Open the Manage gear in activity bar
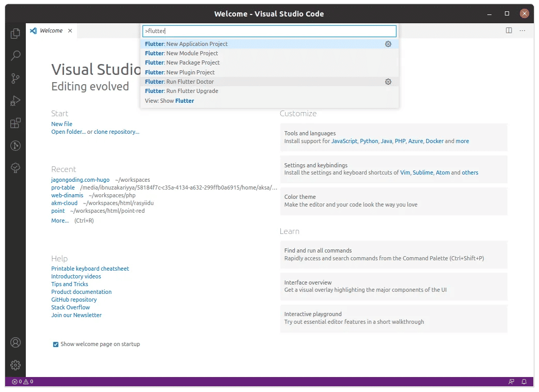The image size is (539, 392). click(x=15, y=365)
